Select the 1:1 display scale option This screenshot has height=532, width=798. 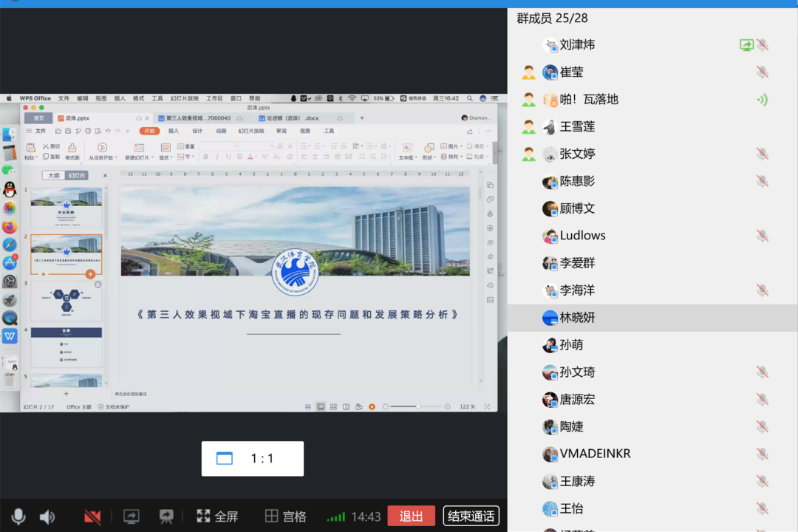tap(253, 458)
